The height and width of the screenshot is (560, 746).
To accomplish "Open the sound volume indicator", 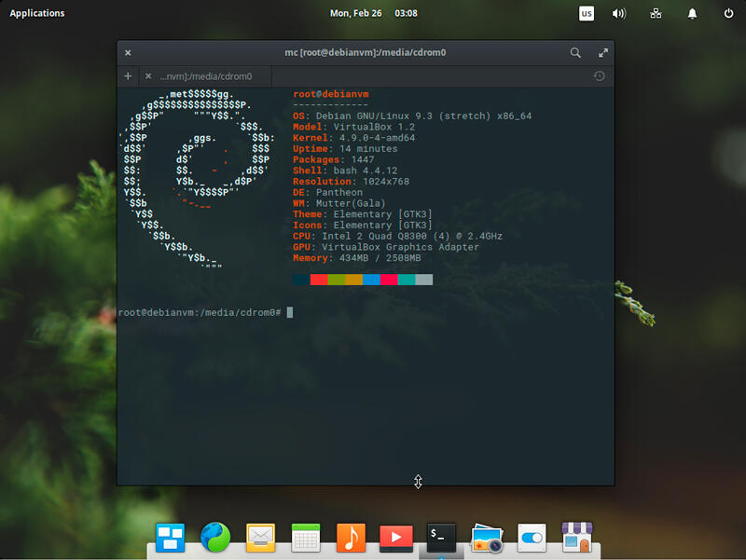I will coord(618,13).
